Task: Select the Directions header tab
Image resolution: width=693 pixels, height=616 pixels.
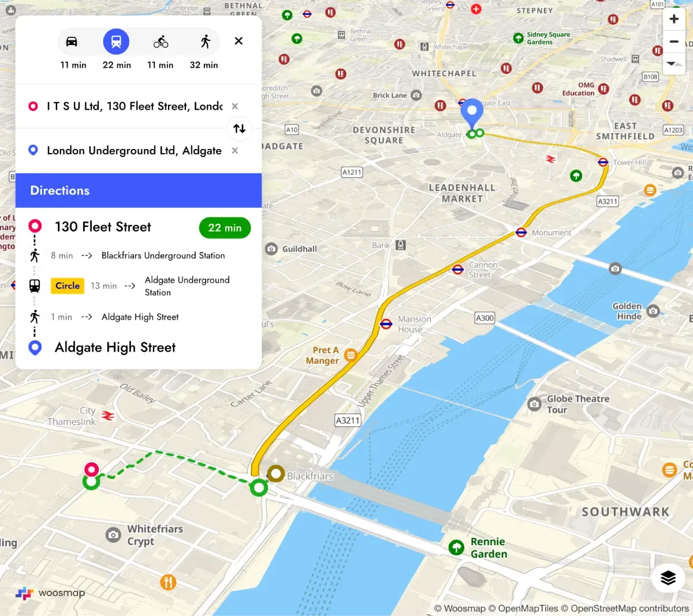Action: pyautogui.click(x=139, y=191)
